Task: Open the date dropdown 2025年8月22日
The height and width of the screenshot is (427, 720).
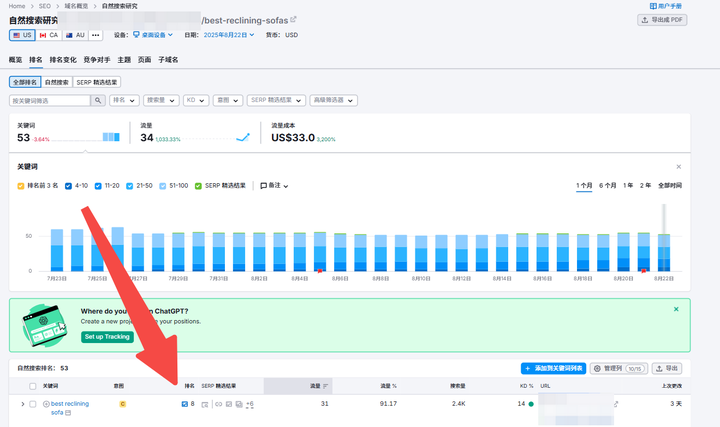Action: 229,35
